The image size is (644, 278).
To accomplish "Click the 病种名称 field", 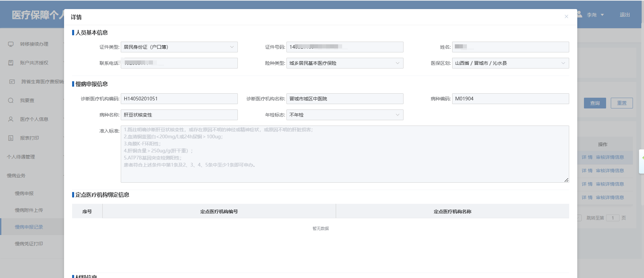I will [179, 115].
